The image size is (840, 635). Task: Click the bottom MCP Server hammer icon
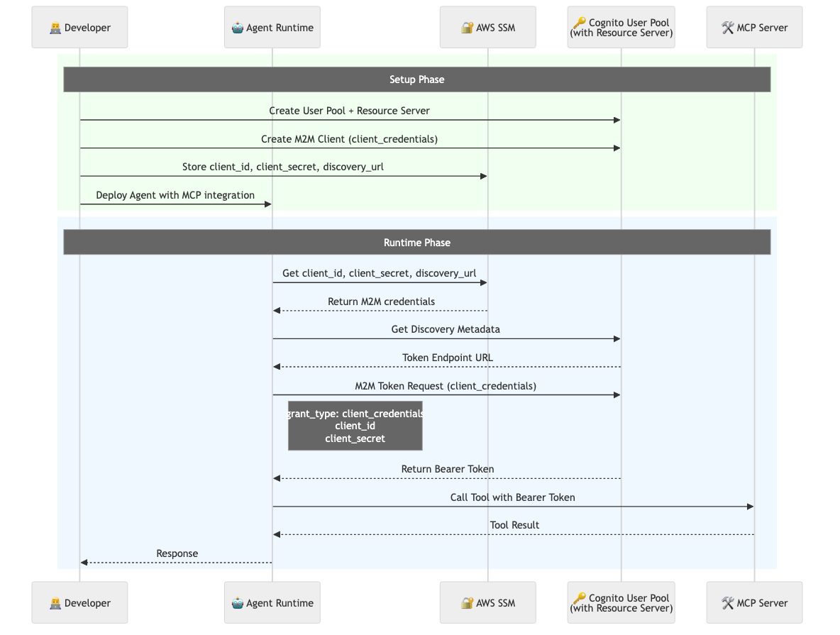point(727,602)
